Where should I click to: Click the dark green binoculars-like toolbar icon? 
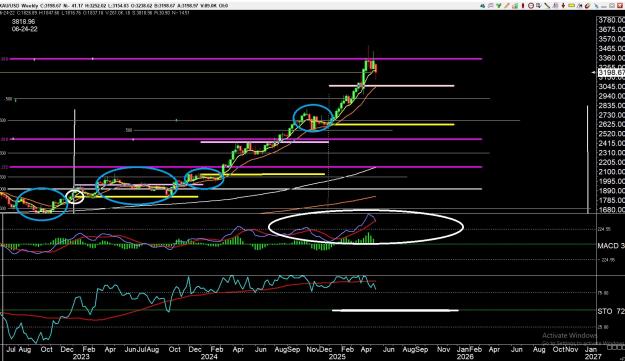(483, 6)
